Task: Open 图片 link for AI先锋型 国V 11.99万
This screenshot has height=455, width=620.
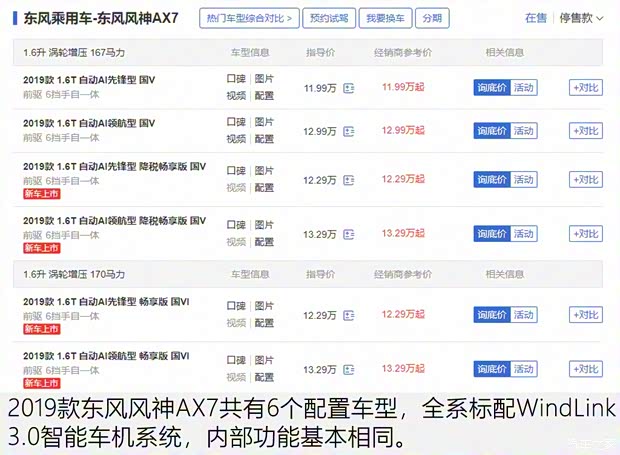Action: [264, 79]
